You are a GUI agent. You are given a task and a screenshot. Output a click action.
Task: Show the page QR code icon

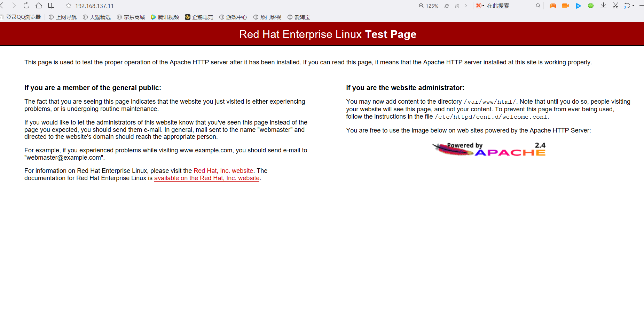pos(457,6)
